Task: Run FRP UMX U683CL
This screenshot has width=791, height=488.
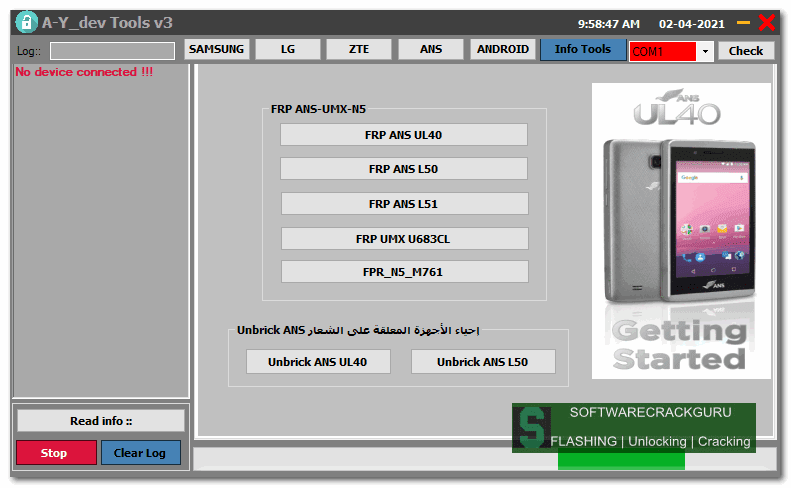Action: tap(405, 239)
